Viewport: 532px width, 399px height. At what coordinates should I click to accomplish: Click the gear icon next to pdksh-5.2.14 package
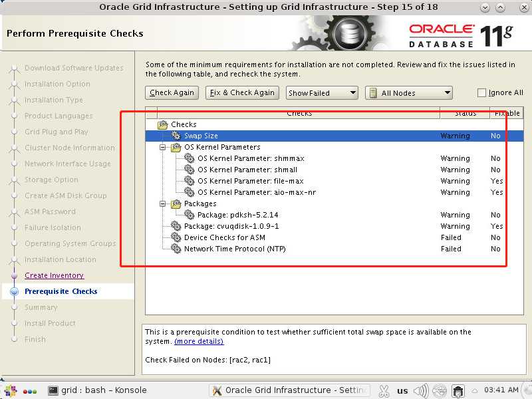pos(189,215)
